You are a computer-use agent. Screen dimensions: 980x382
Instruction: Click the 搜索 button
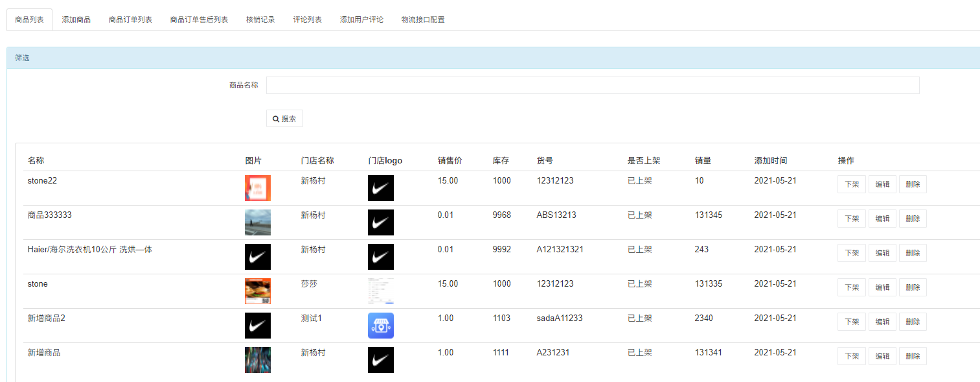coord(284,119)
